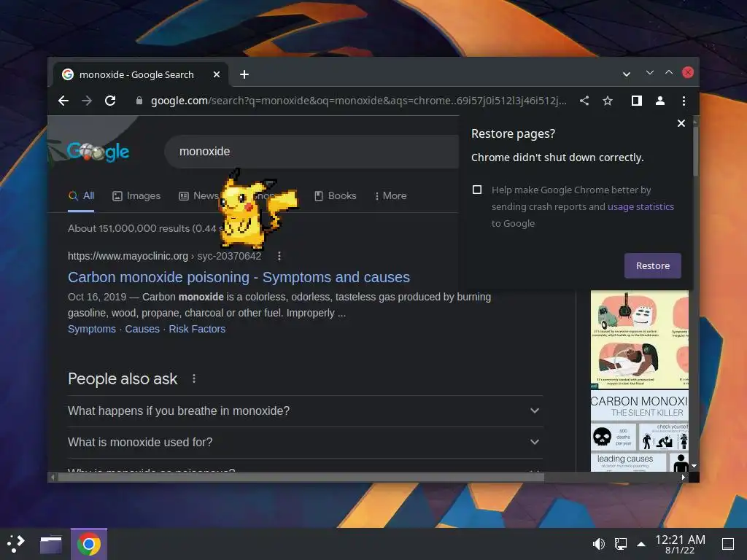Image resolution: width=747 pixels, height=560 pixels.
Task: Open the usage statistics link
Action: 640,206
